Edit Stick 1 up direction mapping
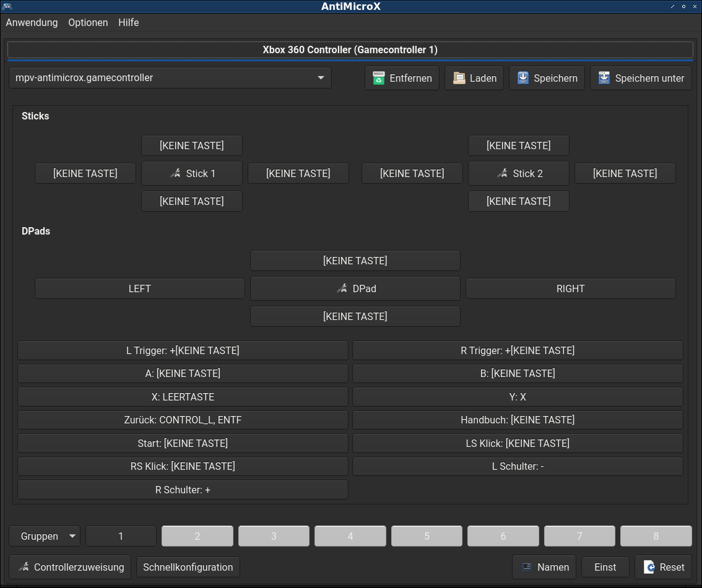 click(x=192, y=145)
